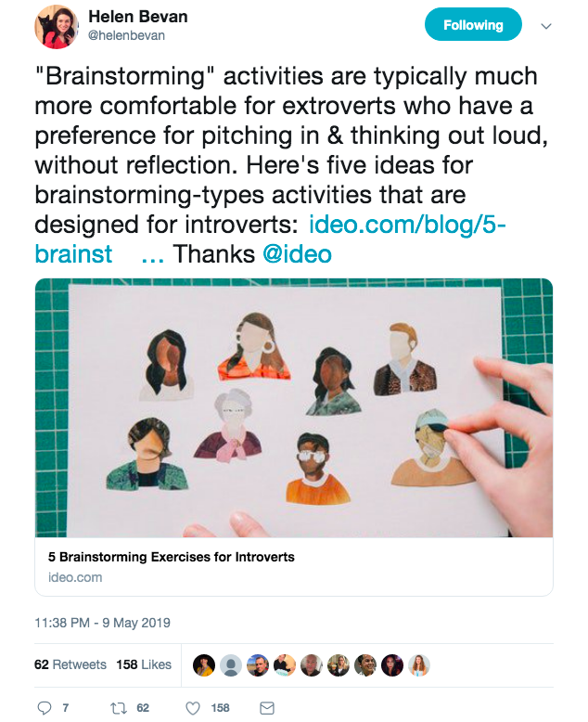Click the paper faces article image
The image size is (588, 722).
coord(294,407)
